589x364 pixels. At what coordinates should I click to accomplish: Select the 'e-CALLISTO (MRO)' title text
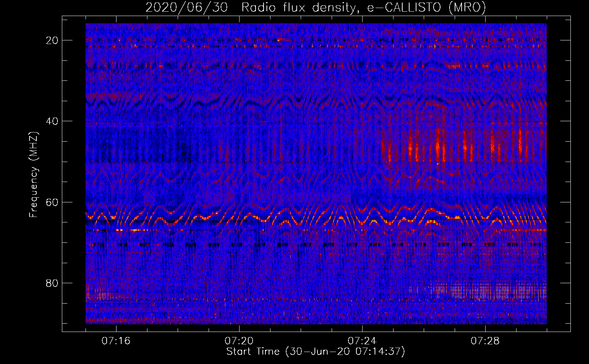tap(427, 8)
